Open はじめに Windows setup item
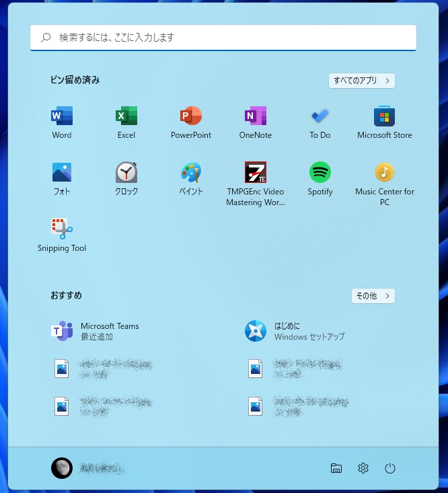 pyautogui.click(x=295, y=331)
